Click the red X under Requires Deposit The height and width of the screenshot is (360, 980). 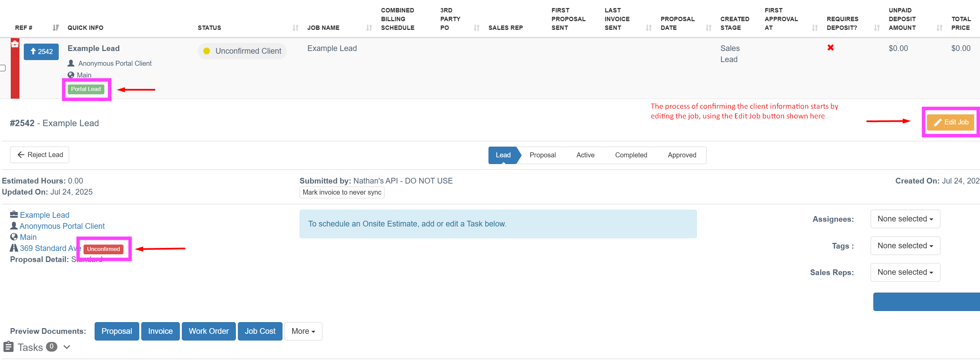[x=830, y=48]
